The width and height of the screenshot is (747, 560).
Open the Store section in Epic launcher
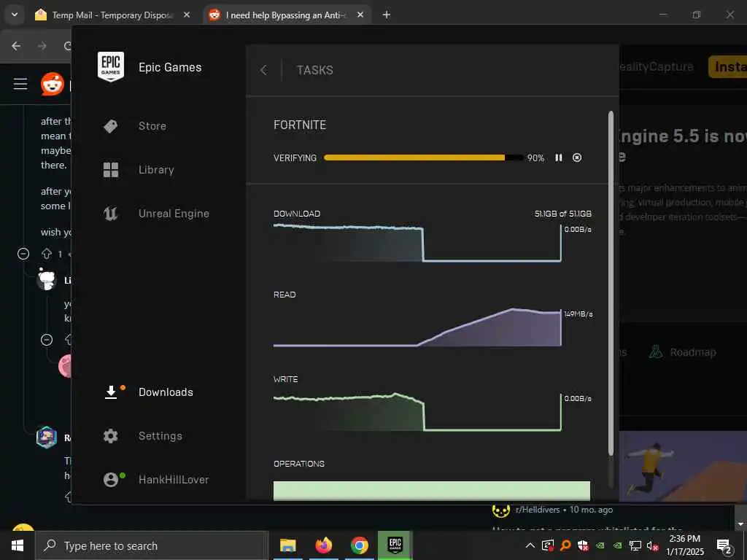point(152,126)
